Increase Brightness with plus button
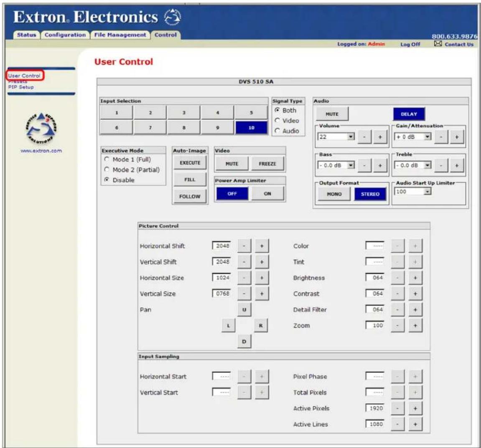 415,278
